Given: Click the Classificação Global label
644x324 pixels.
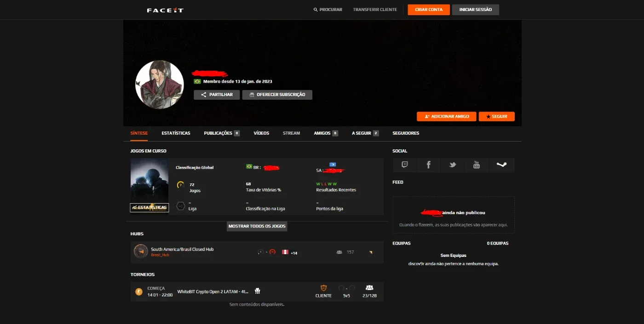Looking at the screenshot, I should [x=195, y=167].
